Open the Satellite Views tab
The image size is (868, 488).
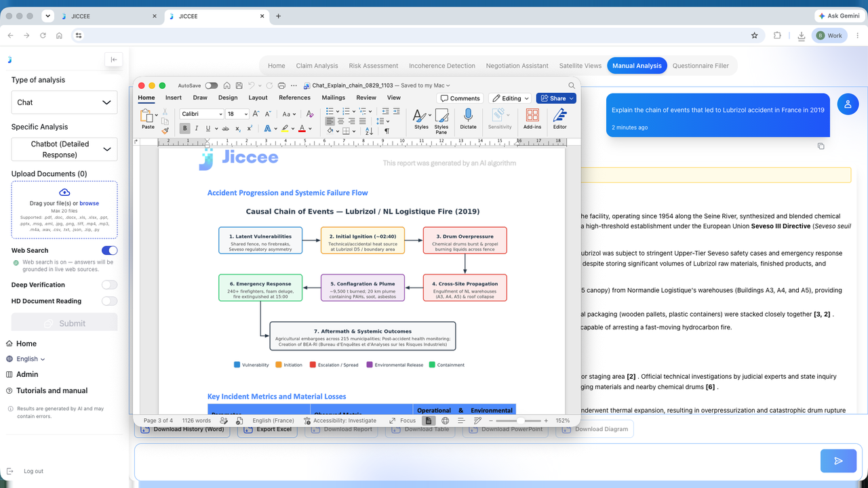(580, 66)
